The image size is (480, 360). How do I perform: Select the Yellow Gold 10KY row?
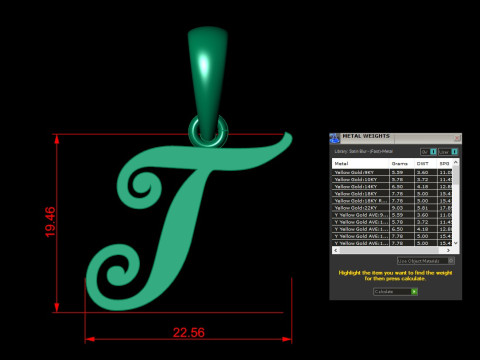(x=392, y=179)
